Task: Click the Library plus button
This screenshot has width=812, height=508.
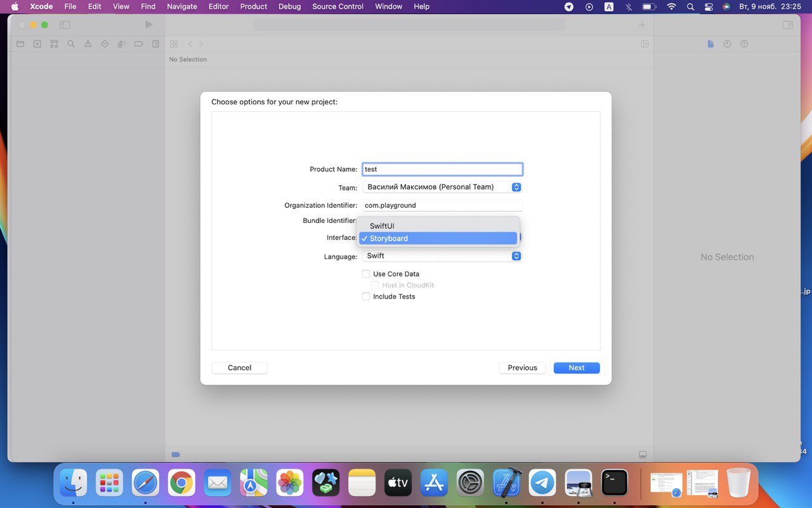Action: (x=642, y=25)
